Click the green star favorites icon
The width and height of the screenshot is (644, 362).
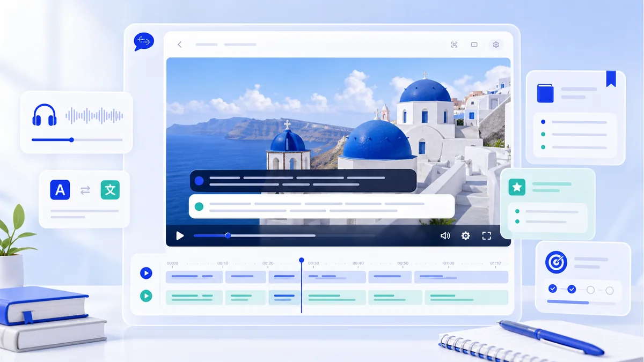pyautogui.click(x=517, y=187)
